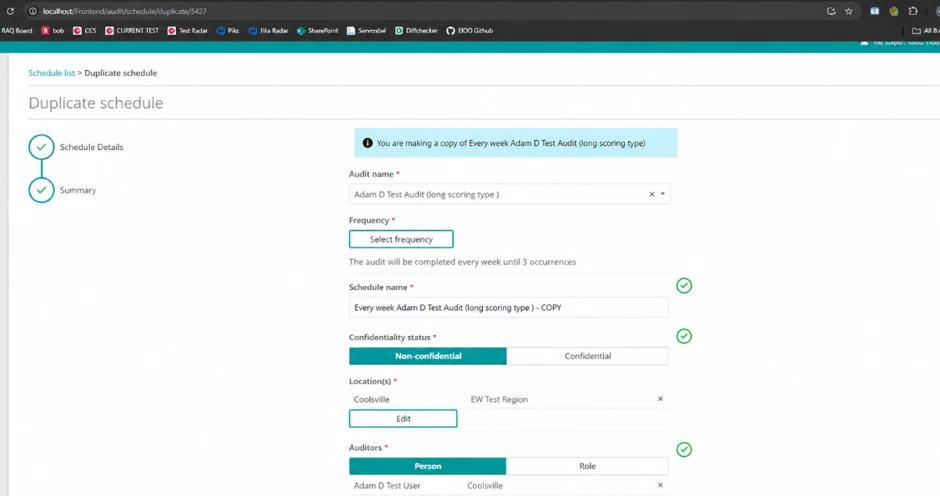Image resolution: width=940 pixels, height=496 pixels.
Task: Open the All Bookmarks folder
Action: point(926,31)
